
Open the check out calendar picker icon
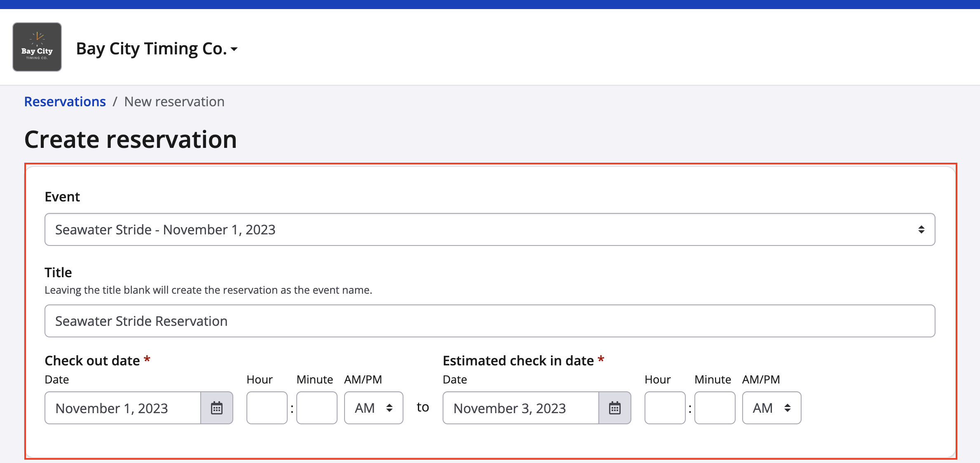(217, 408)
